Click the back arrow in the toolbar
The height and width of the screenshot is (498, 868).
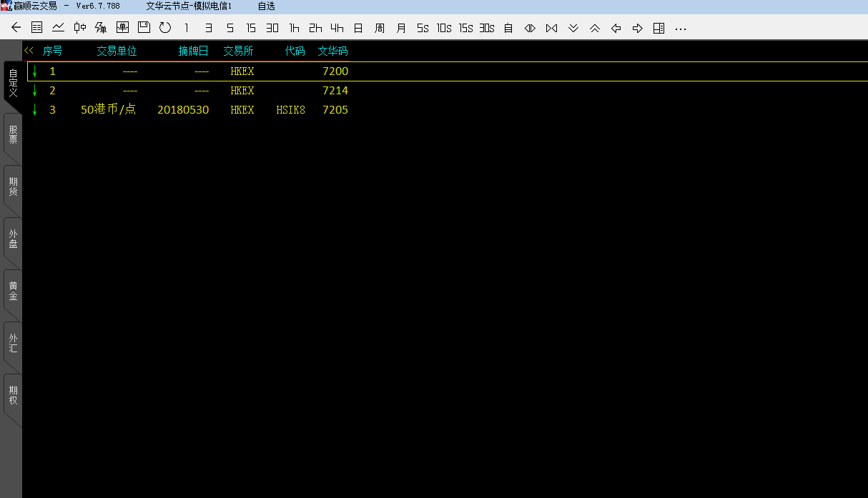16,28
